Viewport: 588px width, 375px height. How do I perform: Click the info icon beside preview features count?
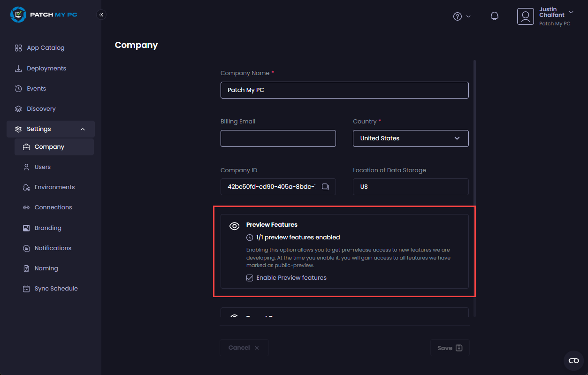(250, 237)
